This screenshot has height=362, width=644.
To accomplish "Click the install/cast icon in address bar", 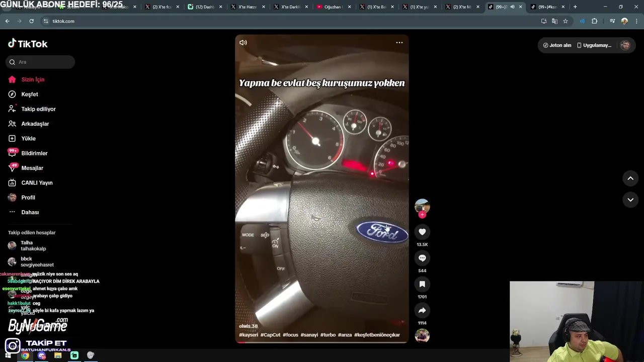I will (544, 21).
